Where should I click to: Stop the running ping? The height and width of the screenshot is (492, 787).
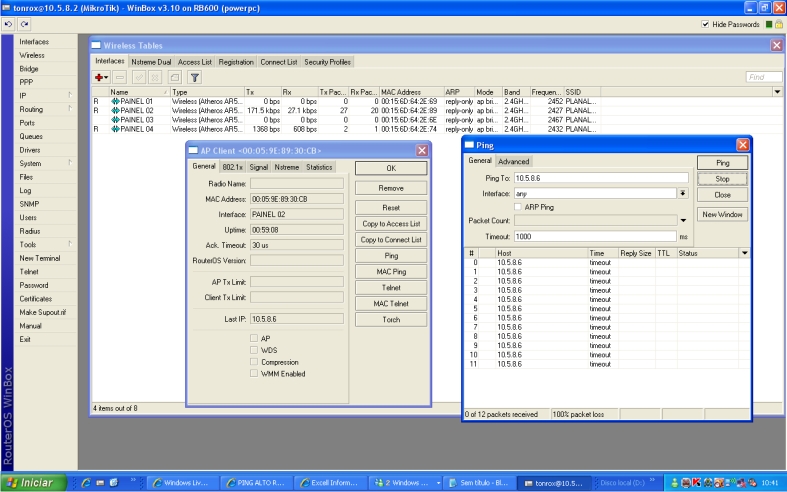tap(722, 179)
